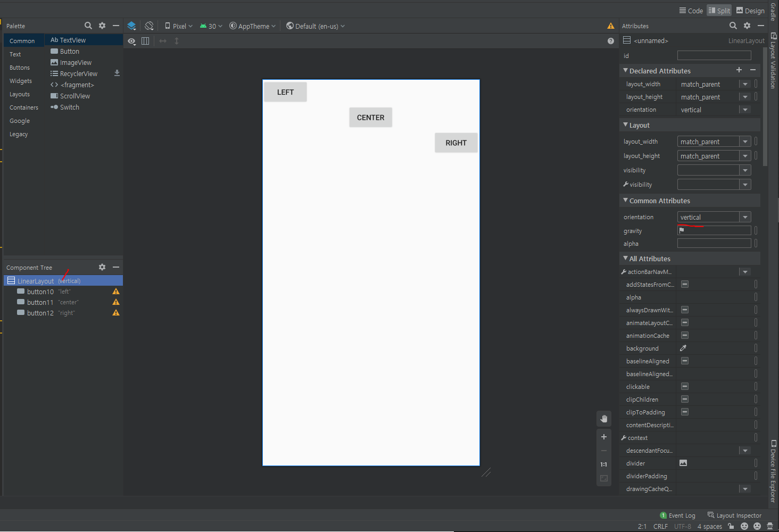
Task: Click CENTER button in design preview
Action: (x=371, y=118)
